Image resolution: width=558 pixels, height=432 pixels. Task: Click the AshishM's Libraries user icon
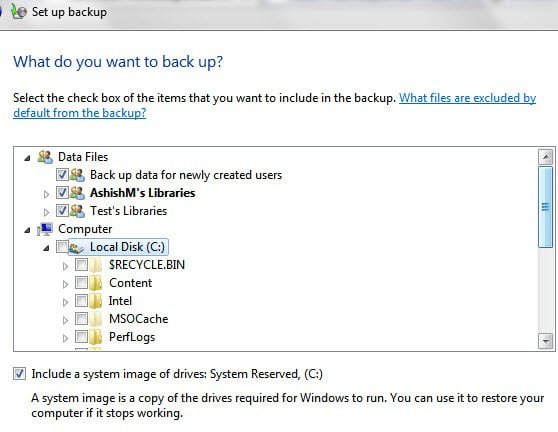(x=77, y=193)
